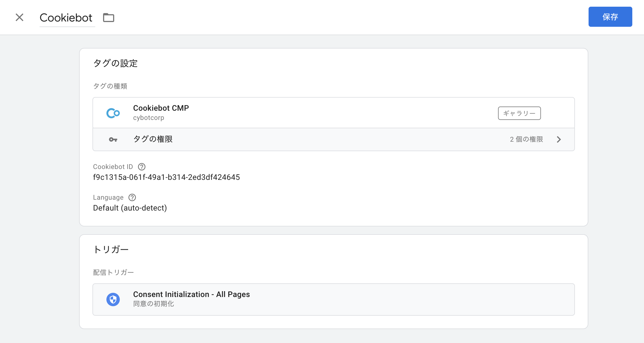Open the Consent Initialization - All Pages trigger
644x343 pixels.
(334, 299)
